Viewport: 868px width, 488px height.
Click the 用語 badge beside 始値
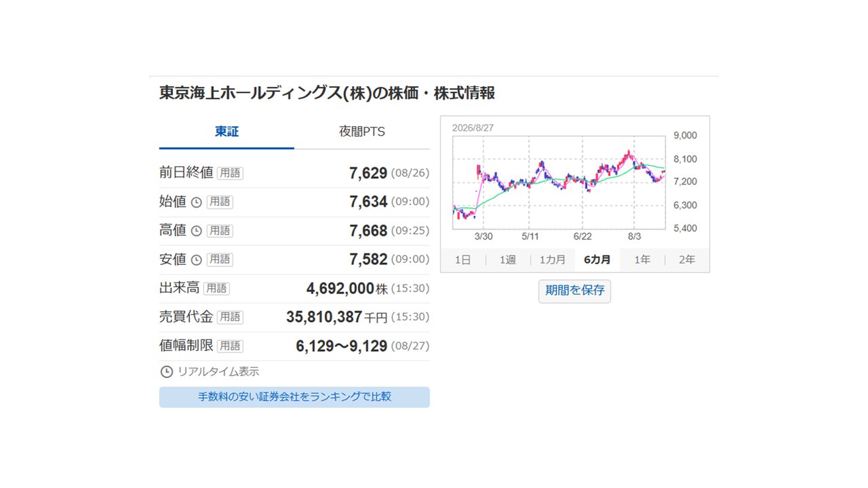220,202
